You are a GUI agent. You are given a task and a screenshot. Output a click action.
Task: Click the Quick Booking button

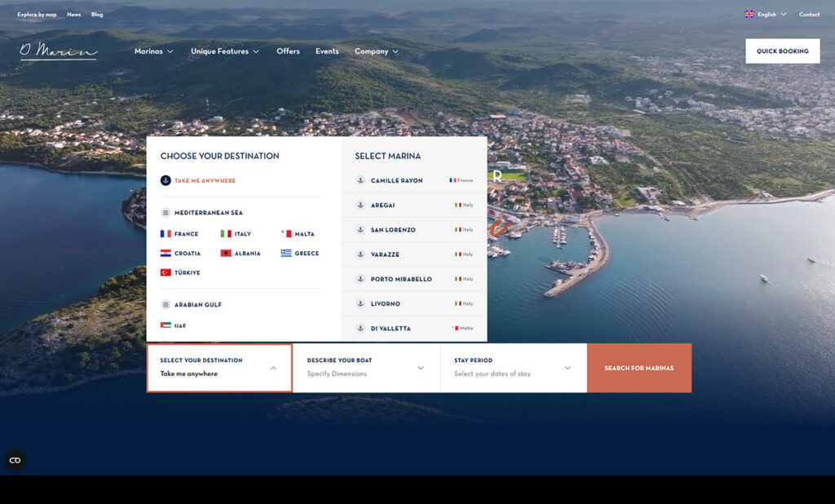[x=782, y=51]
